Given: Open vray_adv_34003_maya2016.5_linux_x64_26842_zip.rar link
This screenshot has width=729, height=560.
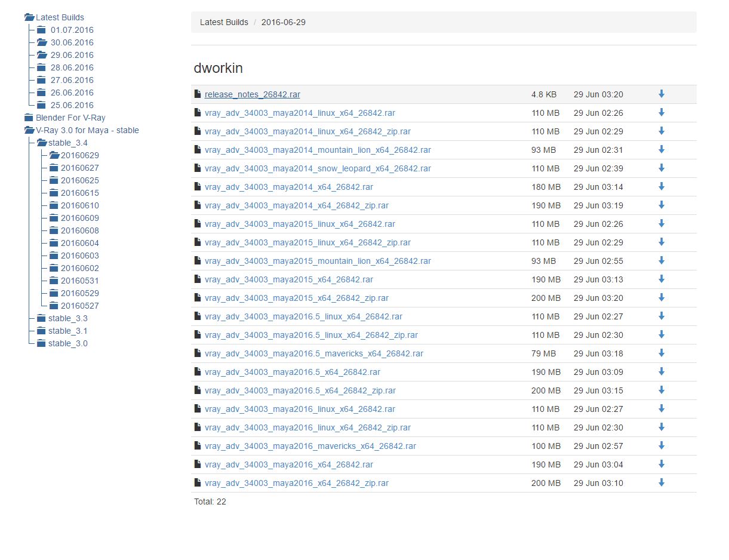Looking at the screenshot, I should tap(311, 335).
